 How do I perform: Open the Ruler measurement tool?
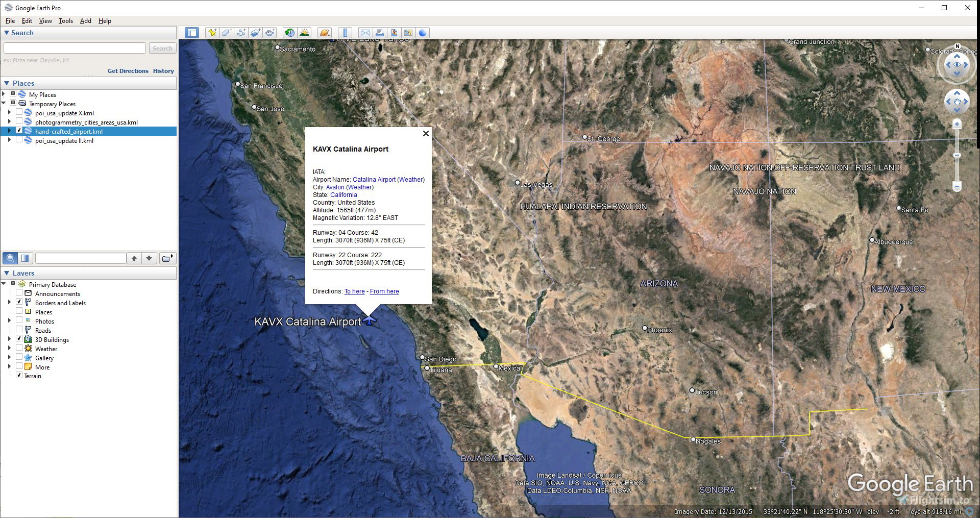tap(345, 33)
